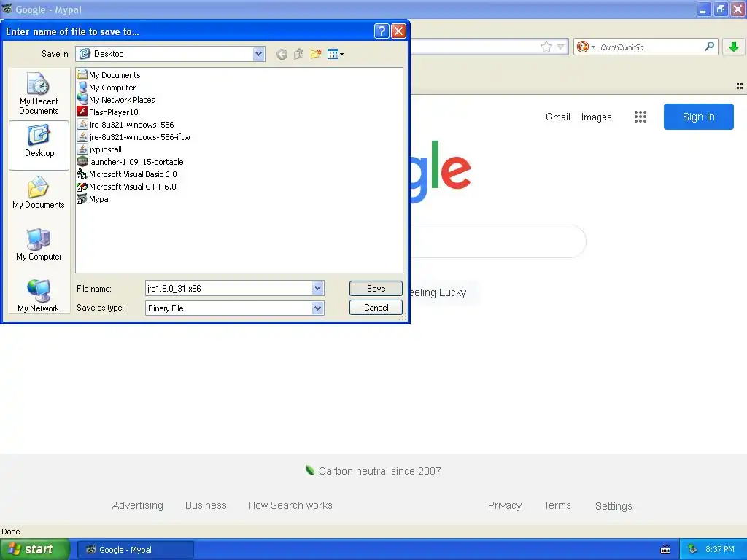Click Carbon neutral since 2007 text

click(x=379, y=471)
